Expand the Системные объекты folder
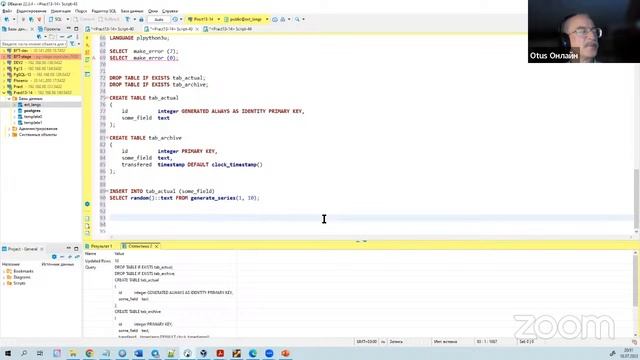 [x=9, y=135]
